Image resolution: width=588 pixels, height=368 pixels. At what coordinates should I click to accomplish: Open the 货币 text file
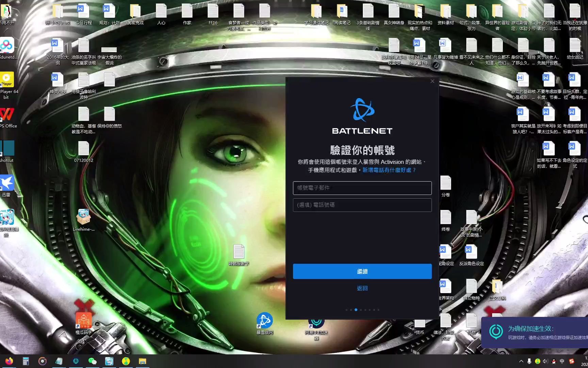tap(420, 326)
